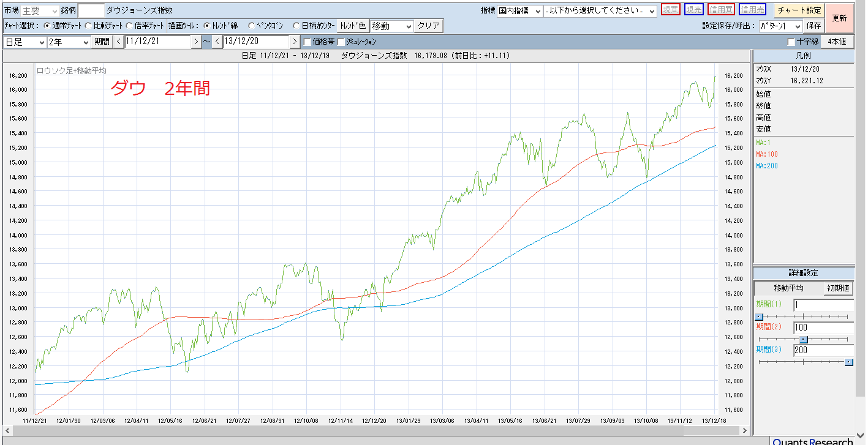Click the end date field 13/12/20
The height and width of the screenshot is (445, 868).
click(x=256, y=42)
